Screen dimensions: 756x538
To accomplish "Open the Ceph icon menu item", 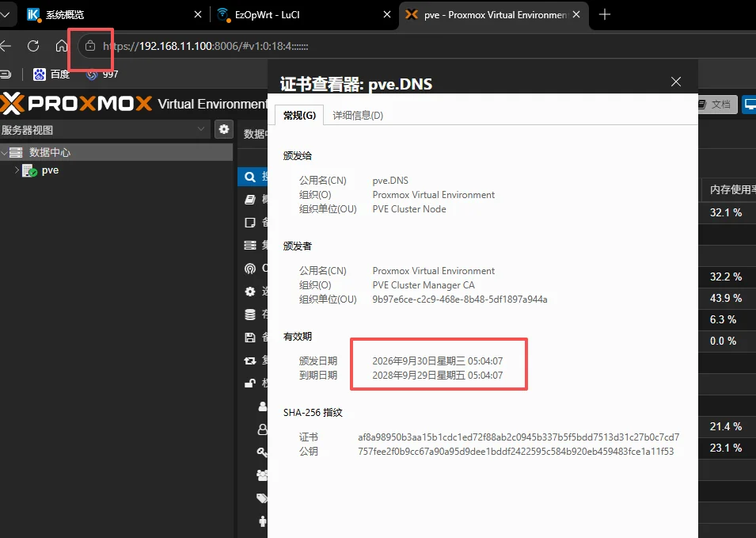I will tap(249, 269).
